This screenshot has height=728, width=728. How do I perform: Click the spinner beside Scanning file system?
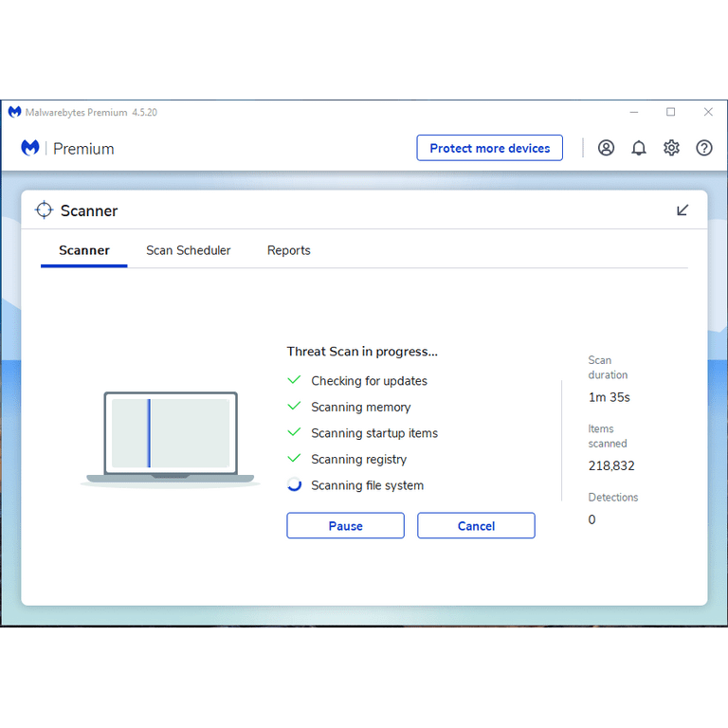click(294, 485)
